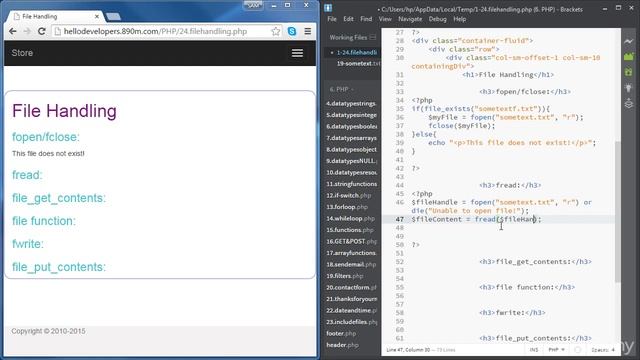Click the lightbulb icon in the Brackets sidebar
The height and width of the screenshot is (360, 640).
click(629, 88)
